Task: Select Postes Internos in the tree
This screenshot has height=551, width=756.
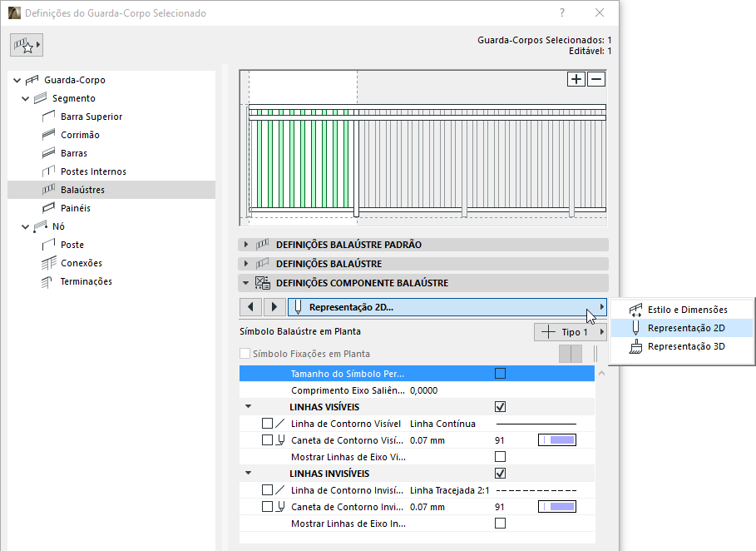Action: click(93, 171)
